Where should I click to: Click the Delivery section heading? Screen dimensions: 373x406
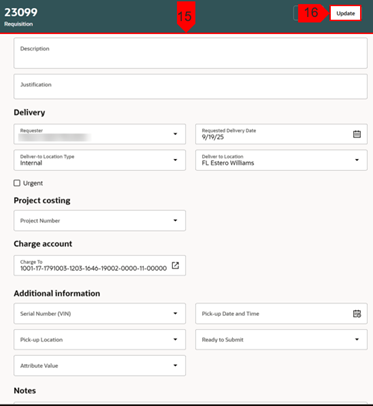coord(29,112)
